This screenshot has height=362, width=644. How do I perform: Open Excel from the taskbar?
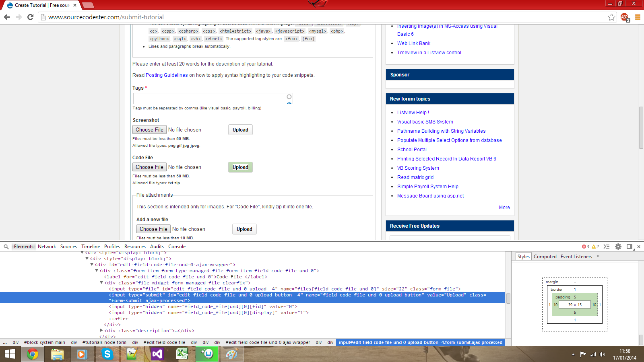[182, 354]
